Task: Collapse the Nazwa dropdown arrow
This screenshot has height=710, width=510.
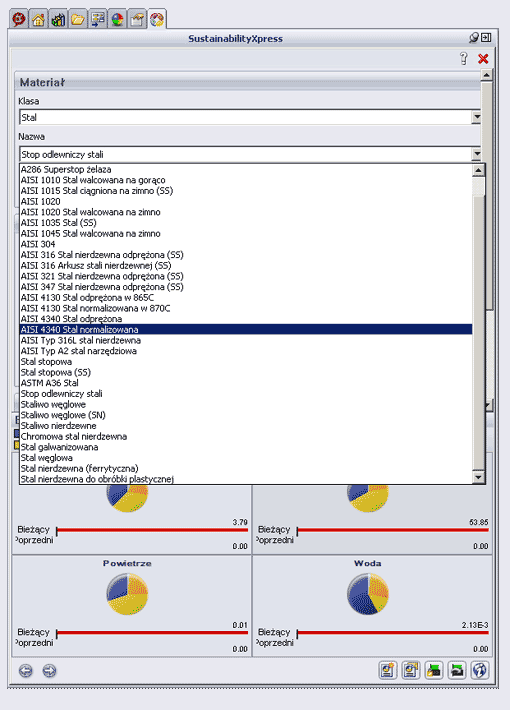Action: pyautogui.click(x=476, y=154)
